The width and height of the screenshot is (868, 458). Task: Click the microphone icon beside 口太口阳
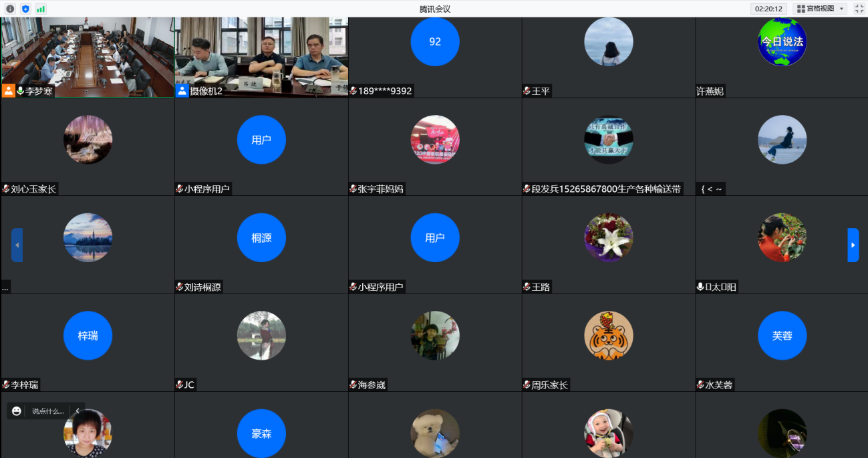coord(700,287)
